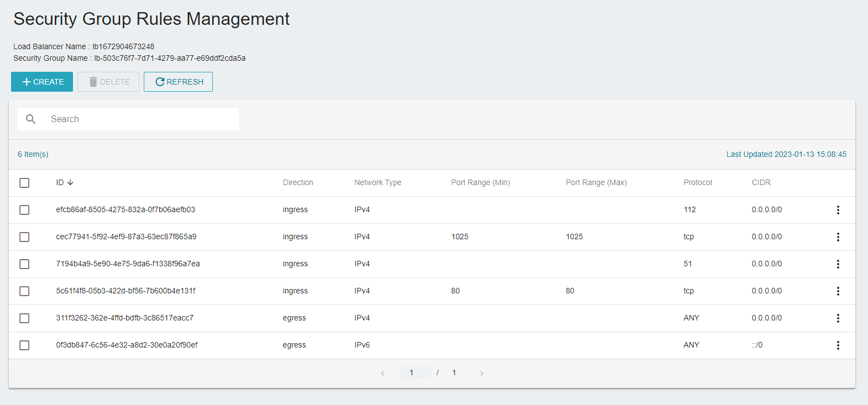The height and width of the screenshot is (405, 868).
Task: Click protocol value 51
Action: tap(688, 264)
